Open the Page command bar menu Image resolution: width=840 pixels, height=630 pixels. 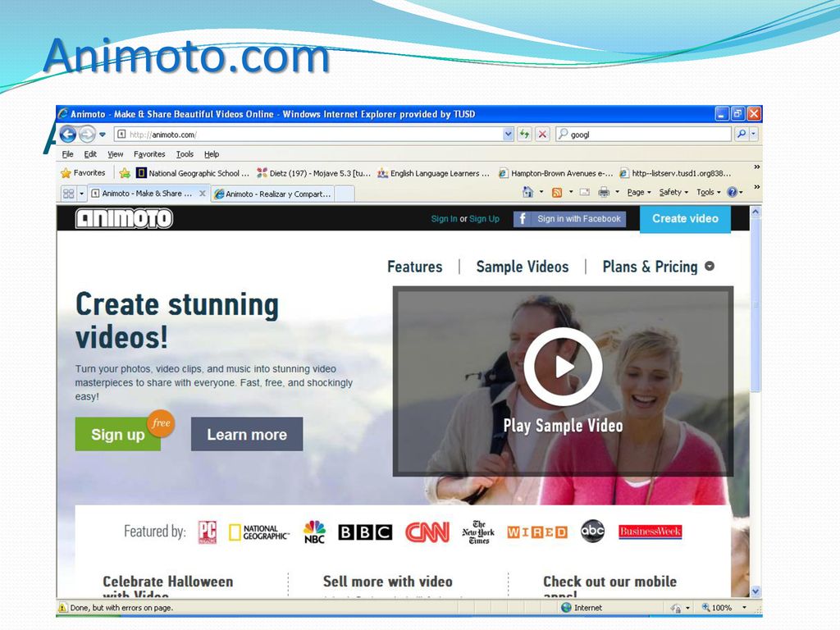click(639, 192)
